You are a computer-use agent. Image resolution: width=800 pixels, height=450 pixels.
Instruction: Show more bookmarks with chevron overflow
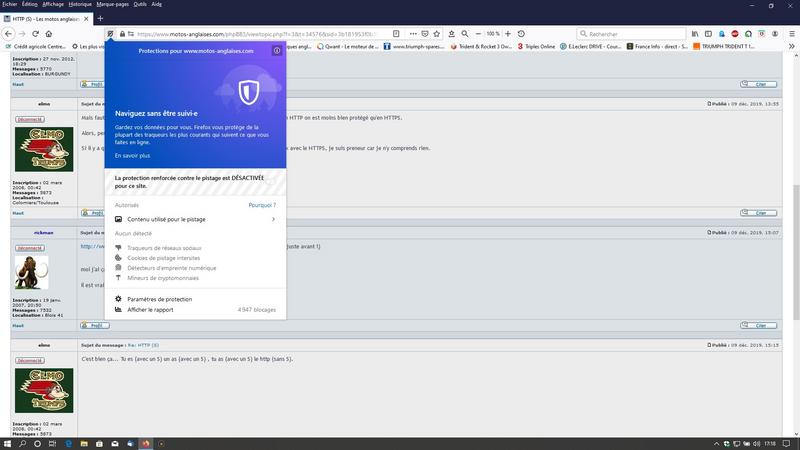tap(792, 46)
